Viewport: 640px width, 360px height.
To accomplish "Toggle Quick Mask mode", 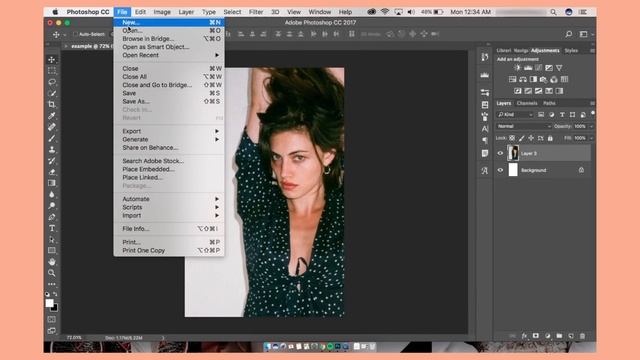I will coord(52,319).
